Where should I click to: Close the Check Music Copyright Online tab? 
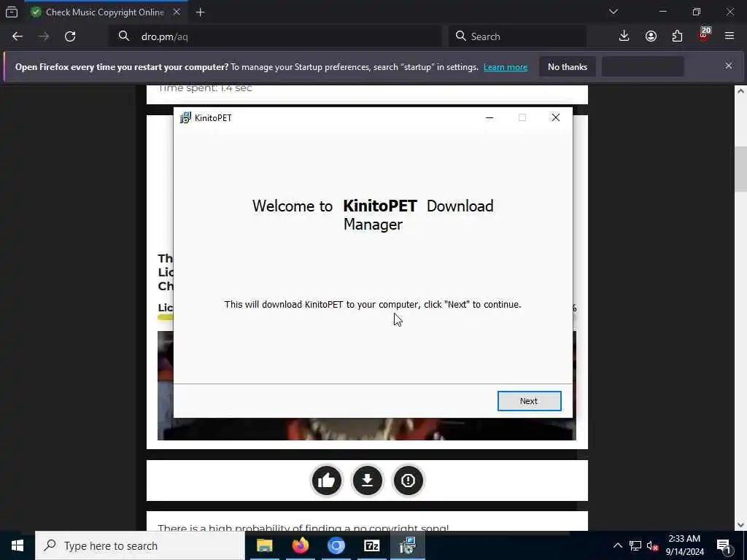coord(177,12)
